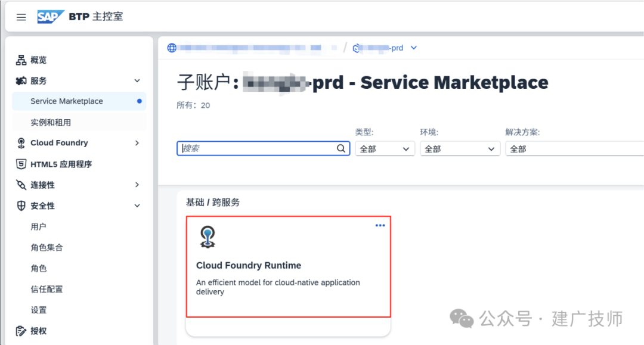Viewport: 644px width, 345px height.
Task: Click the blurred global account breadcrumb link
Action: click(258, 48)
